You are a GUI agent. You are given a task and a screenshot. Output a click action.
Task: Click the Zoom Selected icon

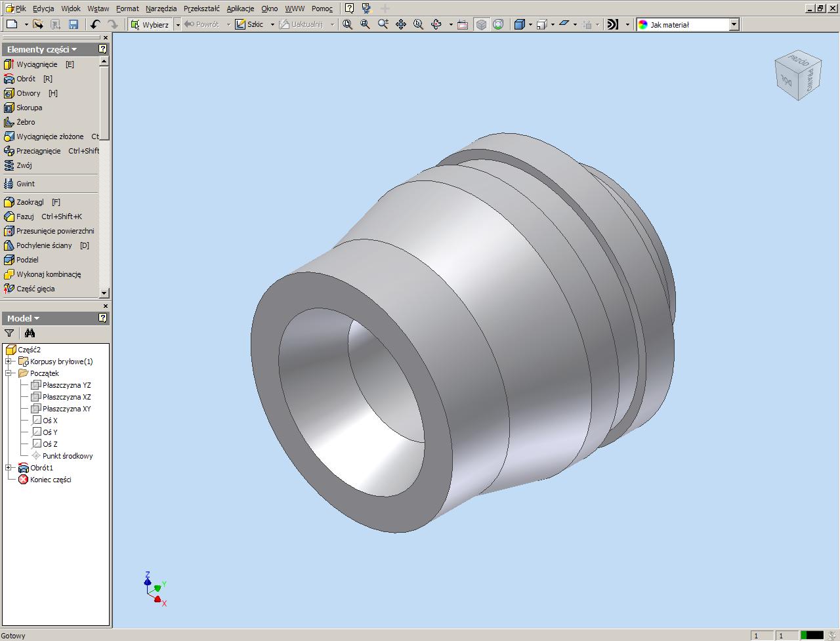coord(419,24)
